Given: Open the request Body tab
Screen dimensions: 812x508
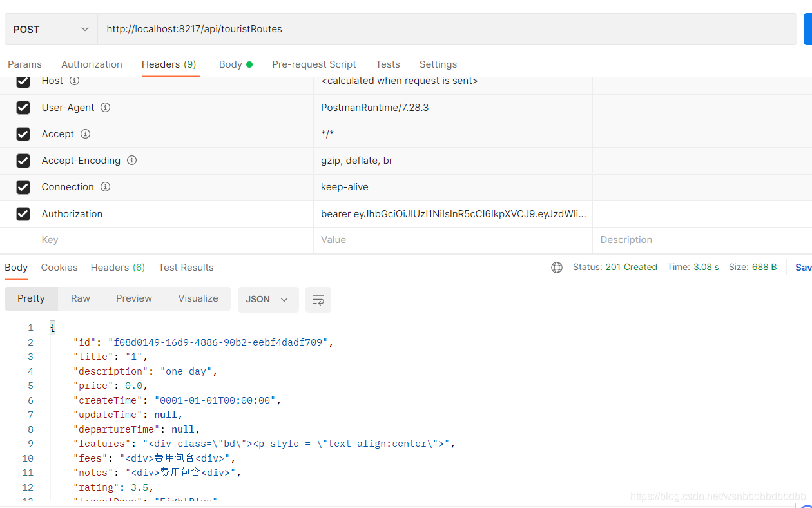Looking at the screenshot, I should click(x=235, y=64).
